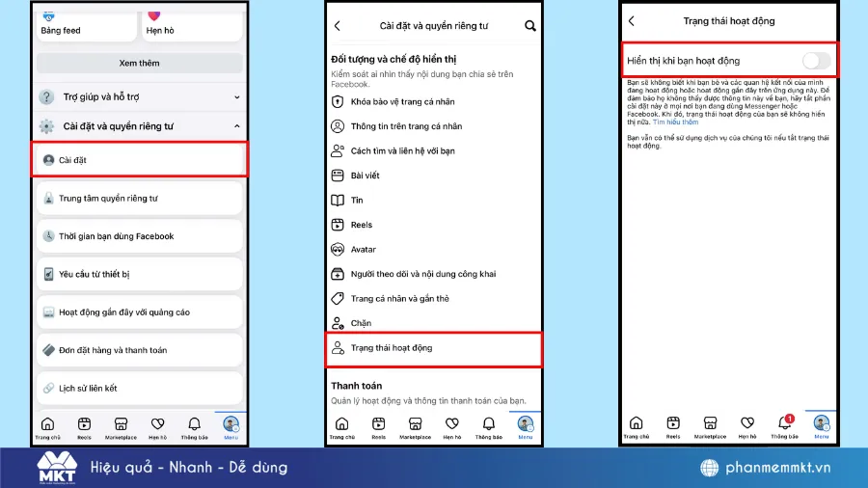Click gear icon beside 'Cài đặt và quyền riêng tư'
The height and width of the screenshot is (488, 868).
pos(46,126)
